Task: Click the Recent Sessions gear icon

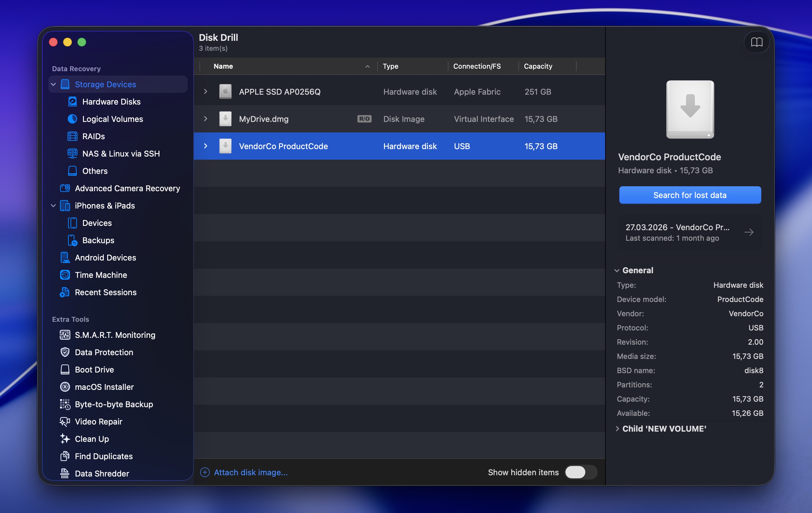Action: pos(65,292)
